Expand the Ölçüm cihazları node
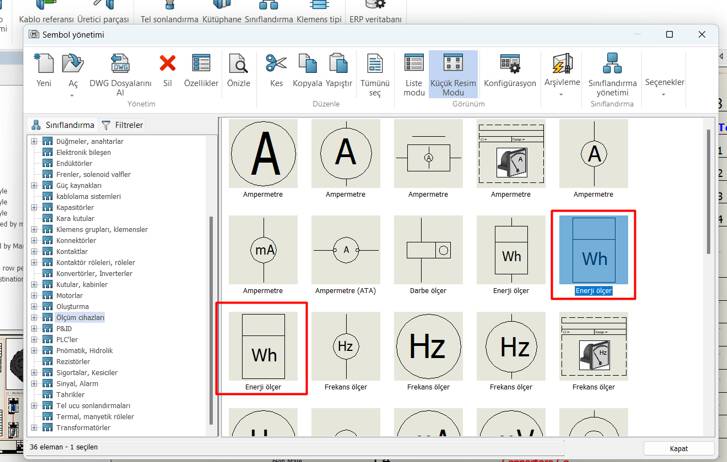The height and width of the screenshot is (462, 727). click(34, 317)
